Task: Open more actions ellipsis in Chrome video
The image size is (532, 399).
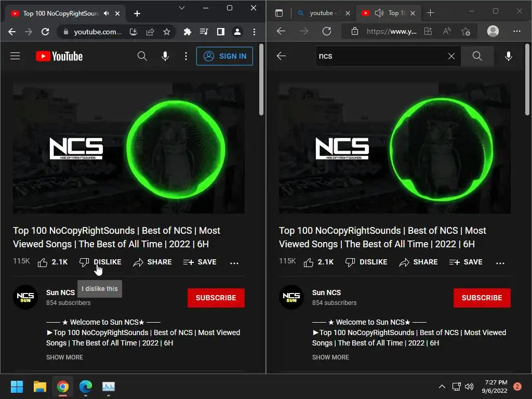Action: (x=234, y=263)
